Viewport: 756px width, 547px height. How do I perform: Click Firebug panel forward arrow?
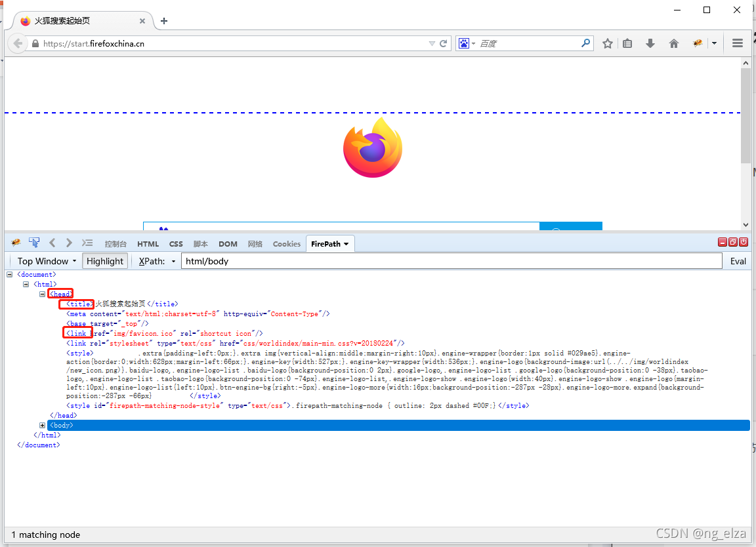[69, 243]
